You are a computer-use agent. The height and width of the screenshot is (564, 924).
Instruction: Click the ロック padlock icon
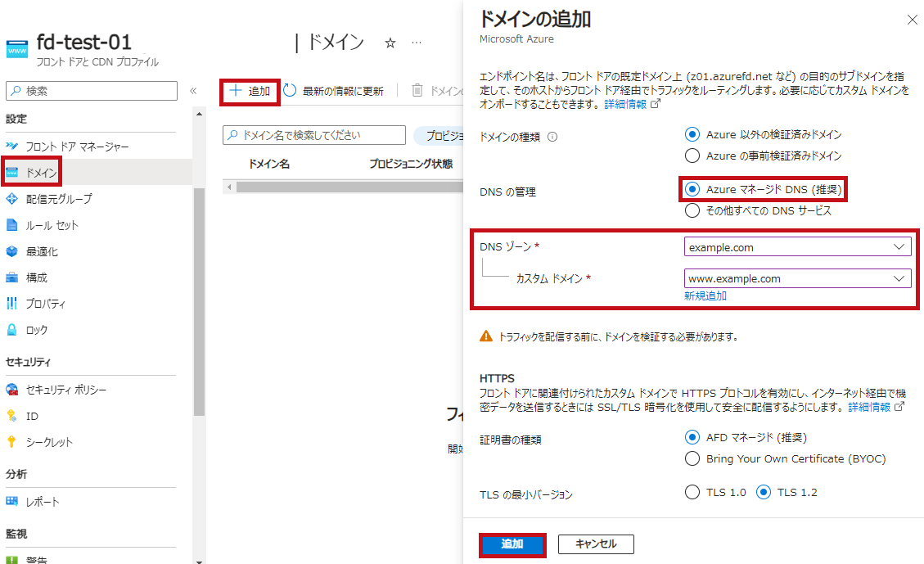coord(11,329)
